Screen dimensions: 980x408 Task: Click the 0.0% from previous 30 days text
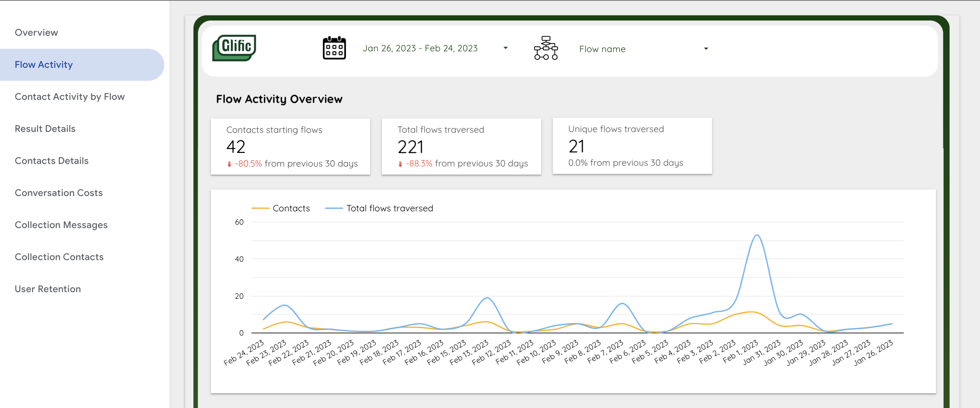[x=625, y=163]
